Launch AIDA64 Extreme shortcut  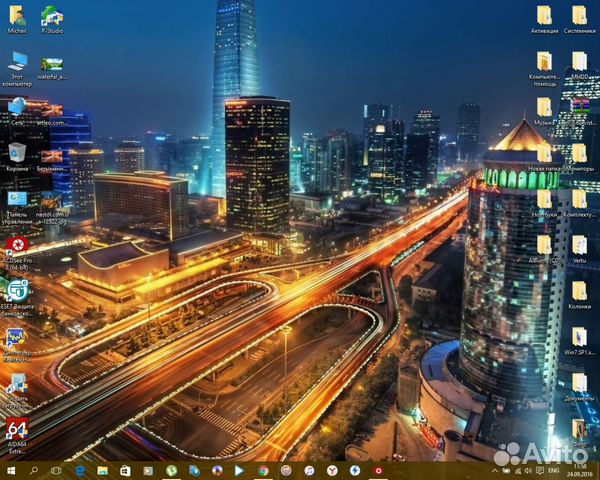click(x=17, y=436)
